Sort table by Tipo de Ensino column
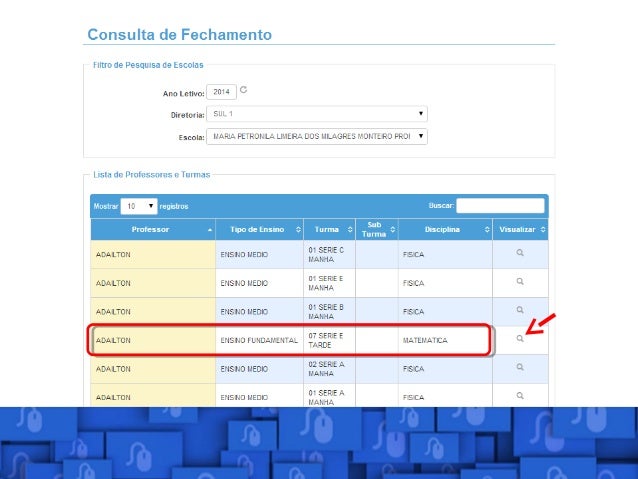 coord(259,230)
